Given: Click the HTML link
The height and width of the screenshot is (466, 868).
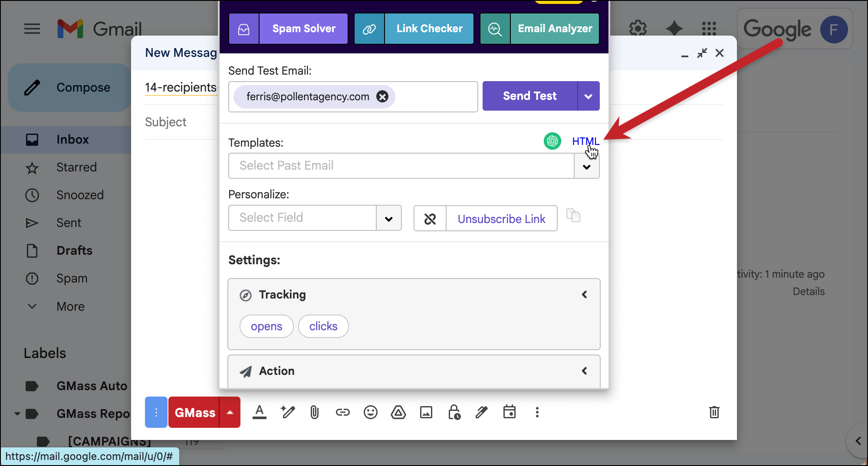Looking at the screenshot, I should (585, 141).
